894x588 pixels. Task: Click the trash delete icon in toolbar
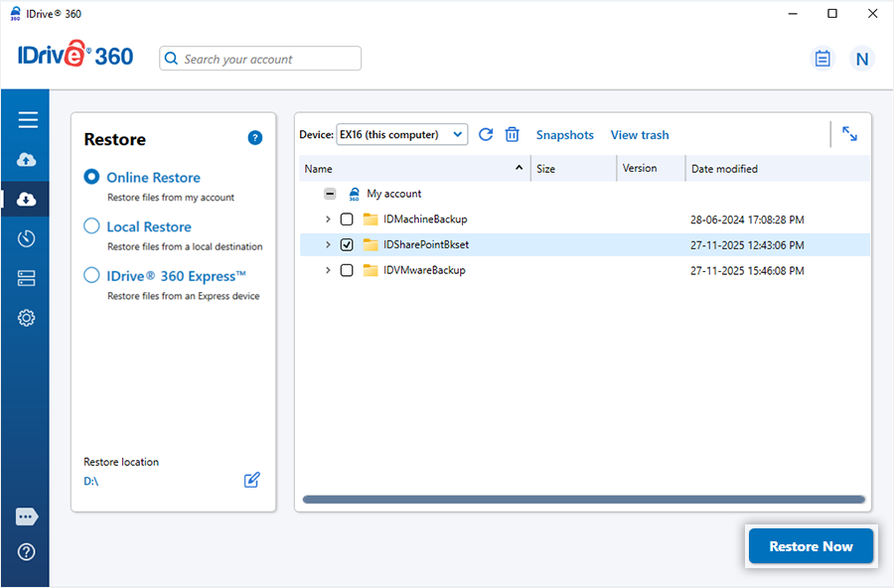513,134
